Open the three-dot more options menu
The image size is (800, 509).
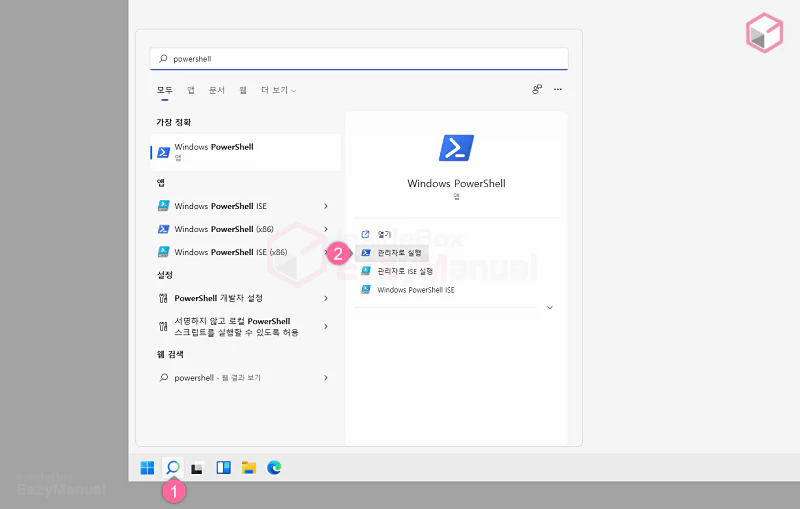(x=558, y=89)
